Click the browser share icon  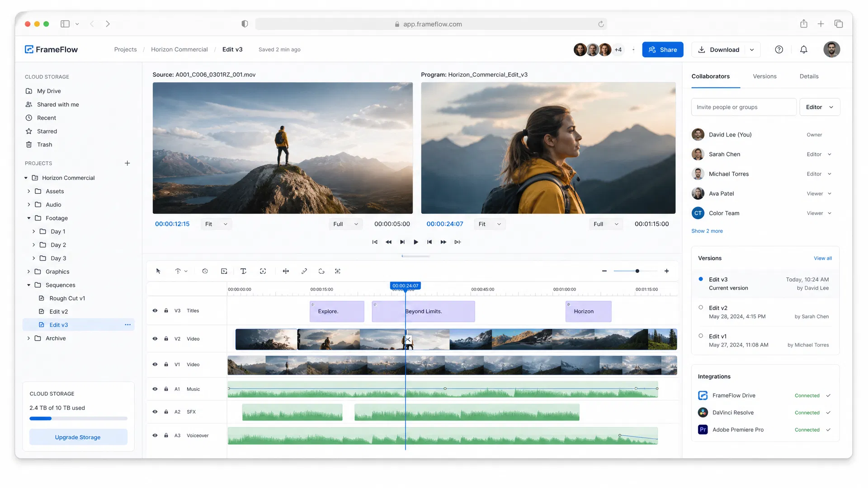(803, 24)
